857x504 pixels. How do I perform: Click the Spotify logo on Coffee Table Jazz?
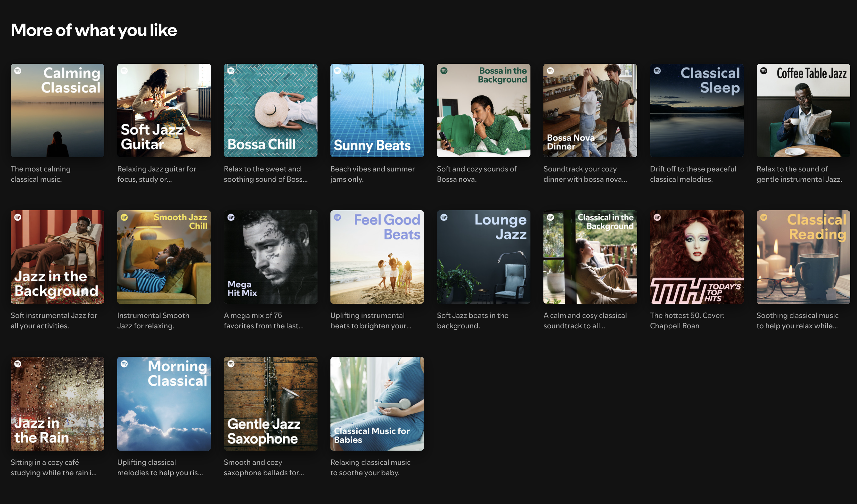(x=764, y=71)
